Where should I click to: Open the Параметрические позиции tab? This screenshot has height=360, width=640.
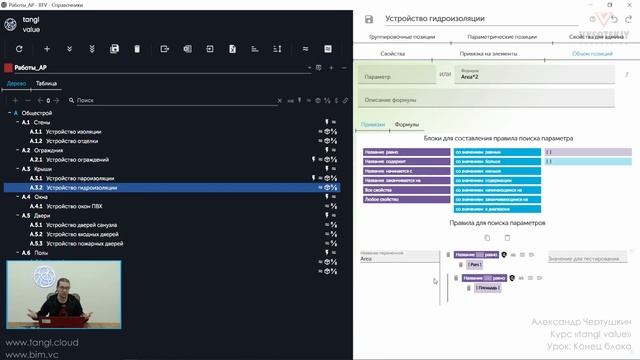pos(502,37)
